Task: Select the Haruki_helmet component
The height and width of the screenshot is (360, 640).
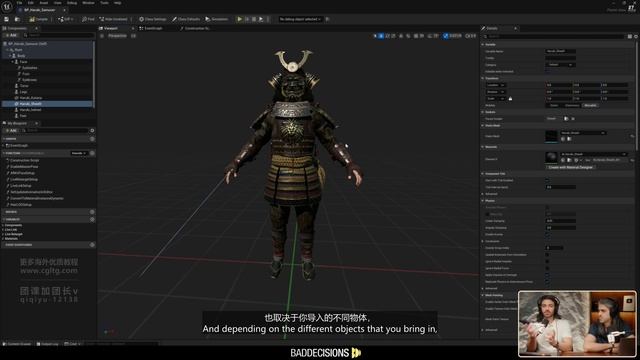Action: (30, 110)
